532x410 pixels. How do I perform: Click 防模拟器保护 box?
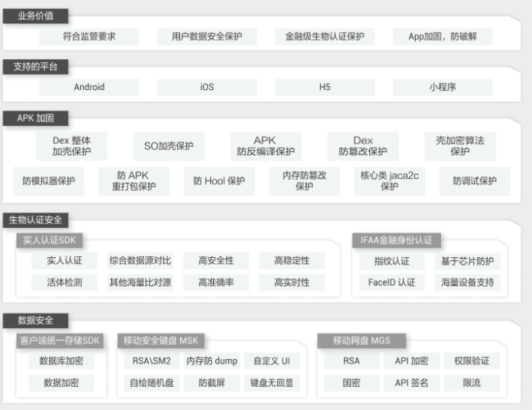[49, 181]
